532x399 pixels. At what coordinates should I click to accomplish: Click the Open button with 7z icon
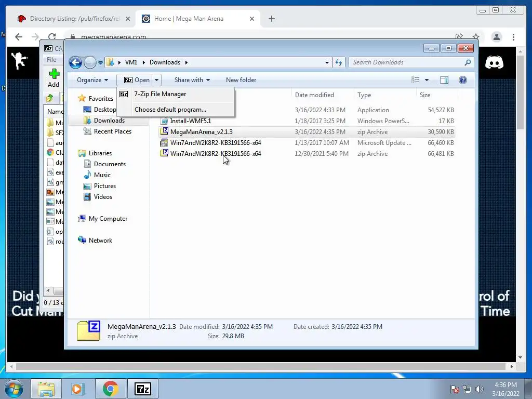[135, 80]
